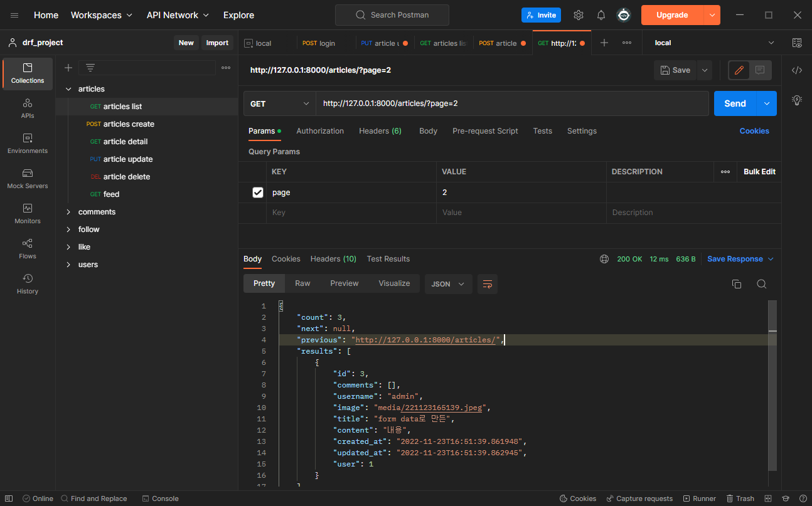This screenshot has width=812, height=506.
Task: Collapse the articles collection folder
Action: [68, 89]
